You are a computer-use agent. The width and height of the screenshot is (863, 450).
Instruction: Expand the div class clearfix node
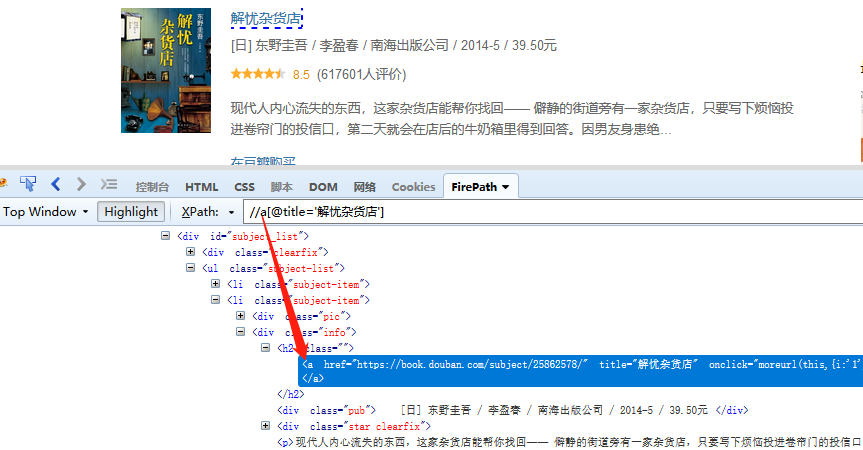190,251
